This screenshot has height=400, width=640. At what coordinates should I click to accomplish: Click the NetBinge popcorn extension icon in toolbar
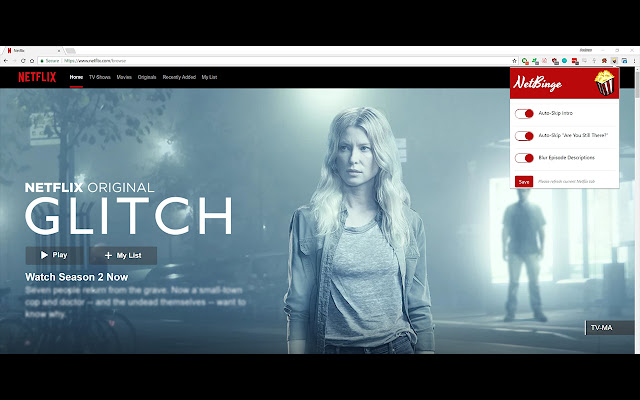click(614, 61)
